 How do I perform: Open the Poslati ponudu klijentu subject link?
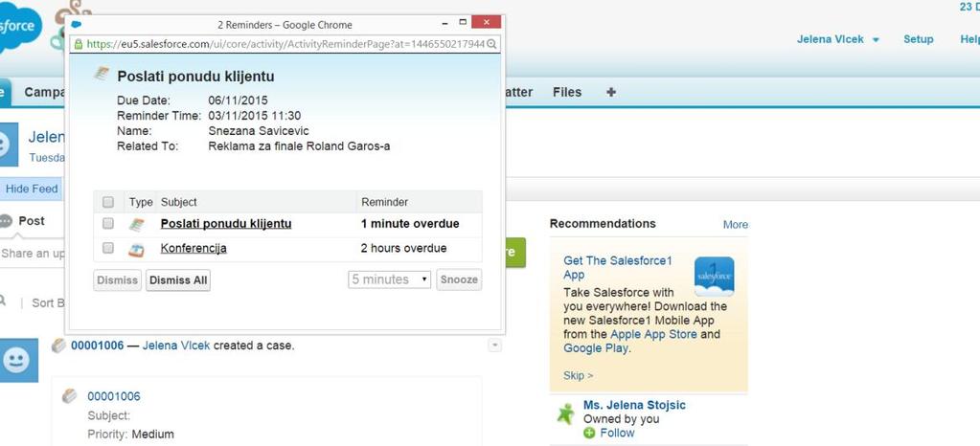[x=226, y=224]
